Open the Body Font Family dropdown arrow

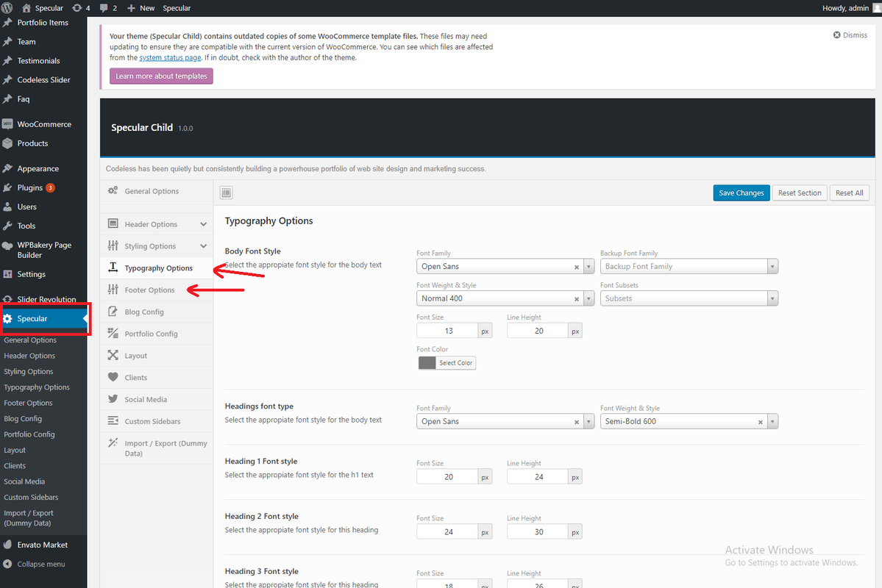(x=588, y=267)
